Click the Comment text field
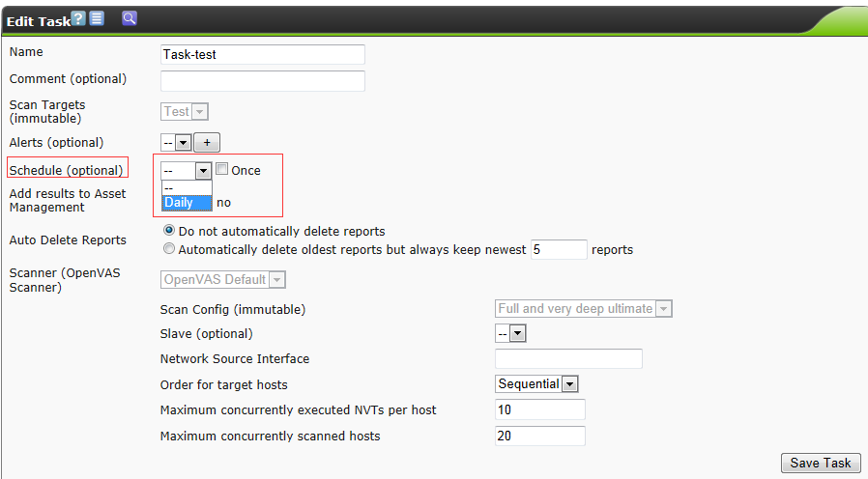 (x=262, y=81)
